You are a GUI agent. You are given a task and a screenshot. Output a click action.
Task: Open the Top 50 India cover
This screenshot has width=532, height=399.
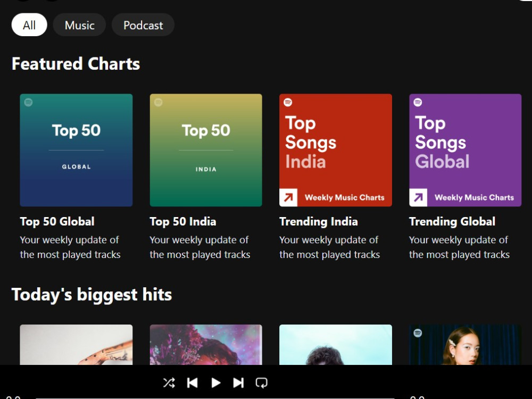[x=206, y=150]
